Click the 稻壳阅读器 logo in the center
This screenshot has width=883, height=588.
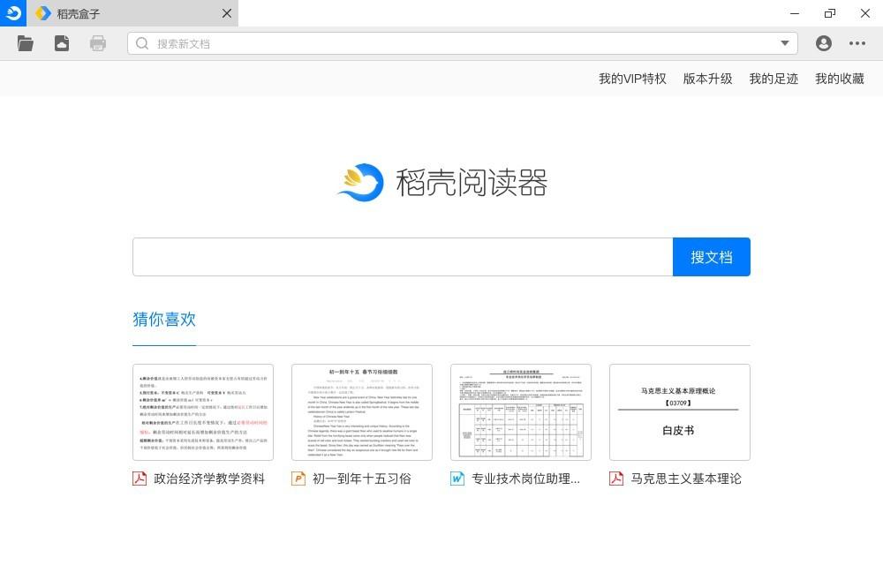point(442,183)
